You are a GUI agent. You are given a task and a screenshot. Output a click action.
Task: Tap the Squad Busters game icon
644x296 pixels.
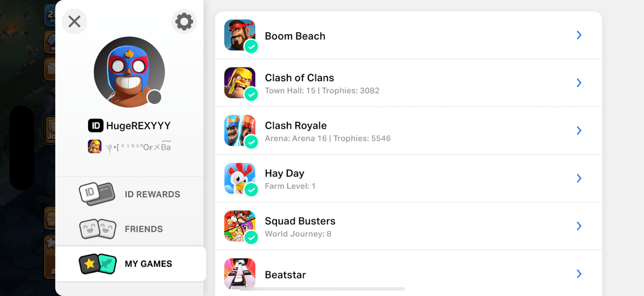pyautogui.click(x=239, y=226)
